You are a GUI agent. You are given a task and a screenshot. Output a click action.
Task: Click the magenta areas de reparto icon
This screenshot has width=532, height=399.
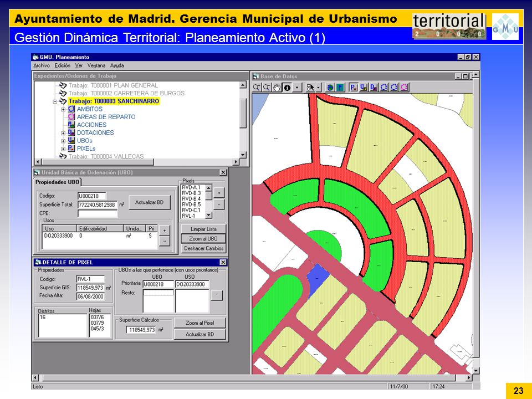(x=404, y=88)
